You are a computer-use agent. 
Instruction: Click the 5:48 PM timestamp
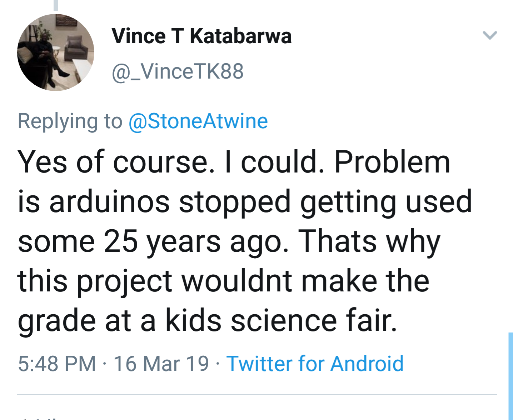click(x=57, y=364)
